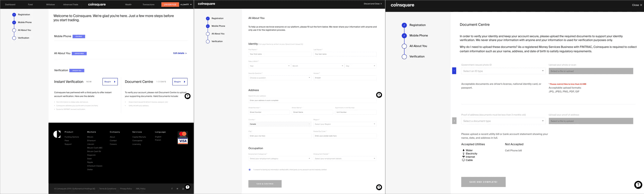
Task: Click SAVE & CONTINUE button
Action: click(x=265, y=184)
